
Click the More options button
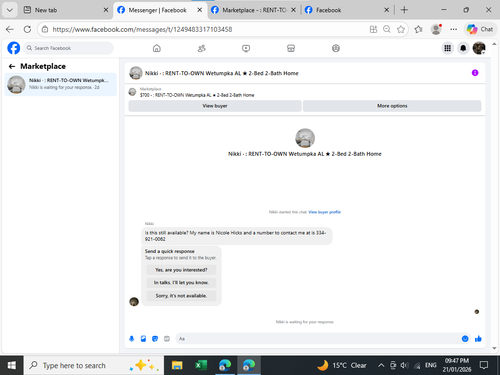392,106
